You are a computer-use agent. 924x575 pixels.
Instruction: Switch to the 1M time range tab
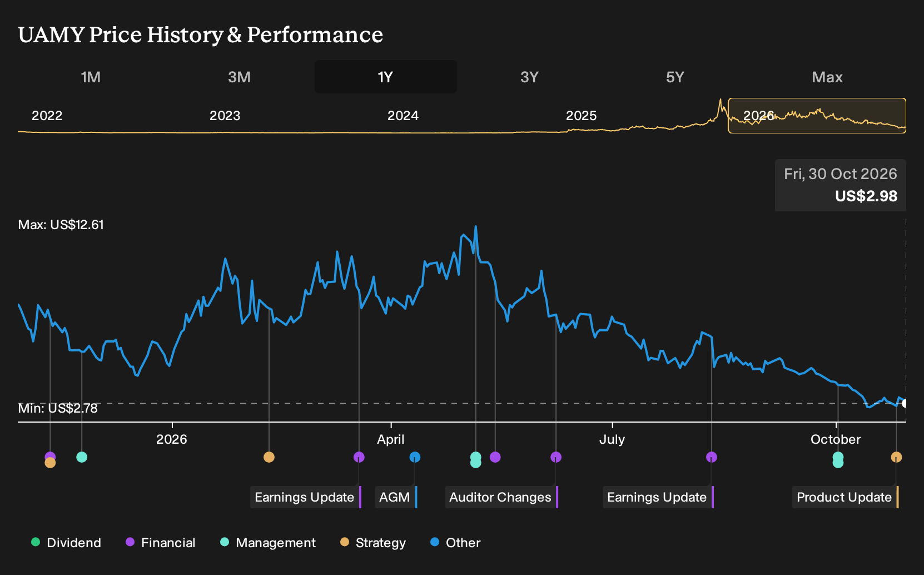click(x=91, y=77)
